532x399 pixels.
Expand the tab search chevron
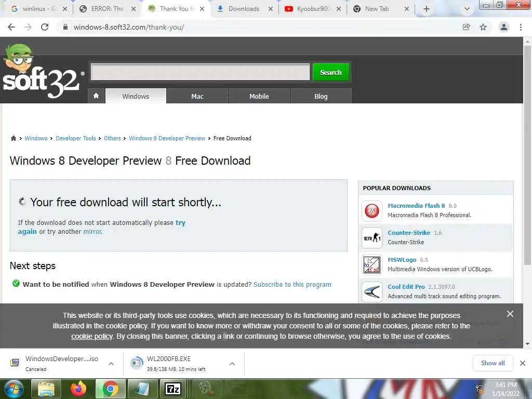point(467,9)
